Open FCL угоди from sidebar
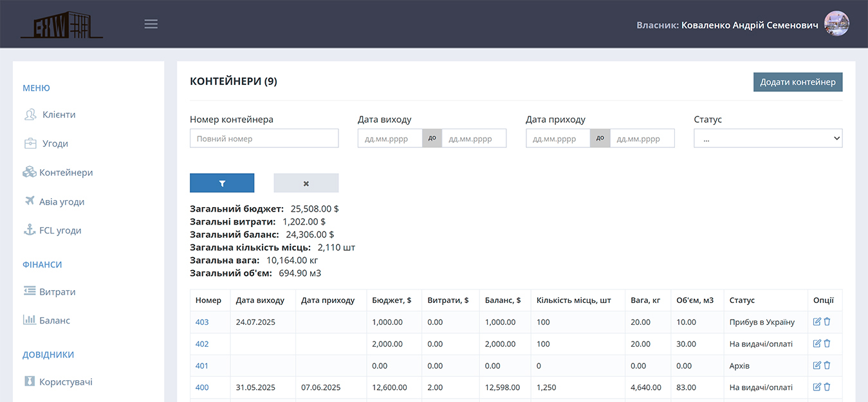868x402 pixels. 60,230
